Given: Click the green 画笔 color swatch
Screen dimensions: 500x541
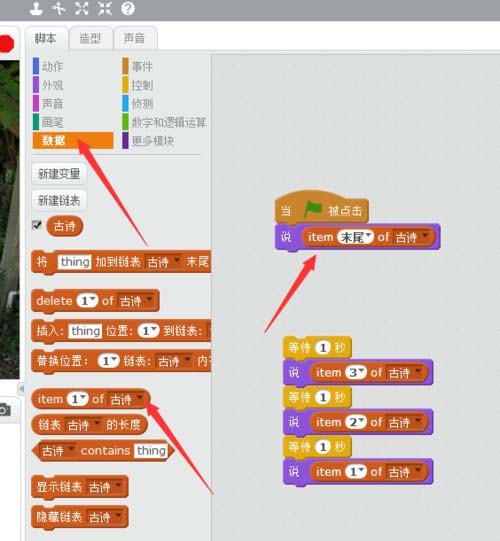Looking at the screenshot, I should 36,122.
